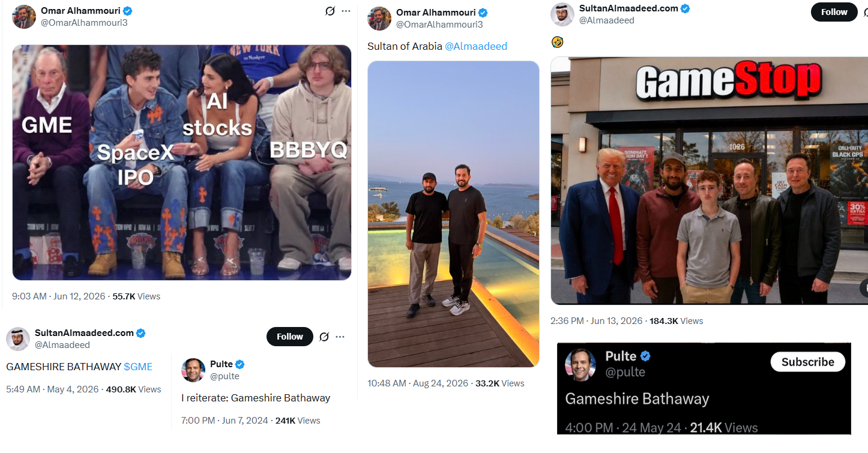The height and width of the screenshot is (453, 868).
Task: Click the @pulte handle under 'I reiterate' tweet author
Action: pos(225,376)
